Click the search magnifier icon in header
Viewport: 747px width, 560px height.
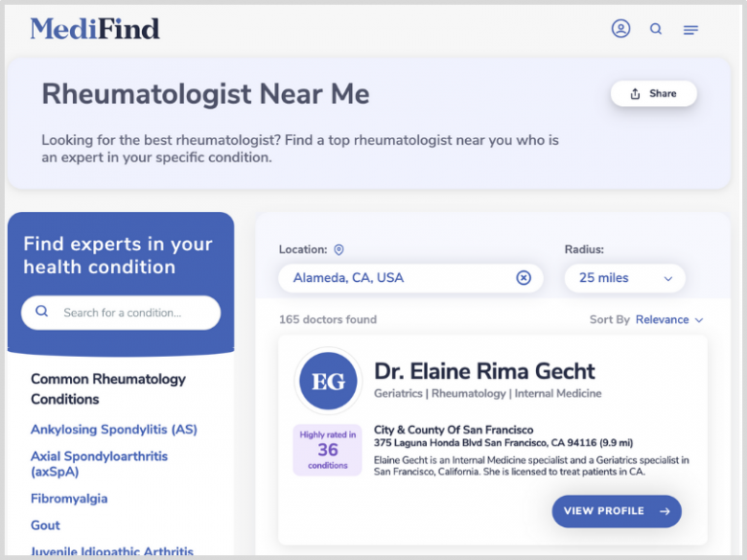656,29
